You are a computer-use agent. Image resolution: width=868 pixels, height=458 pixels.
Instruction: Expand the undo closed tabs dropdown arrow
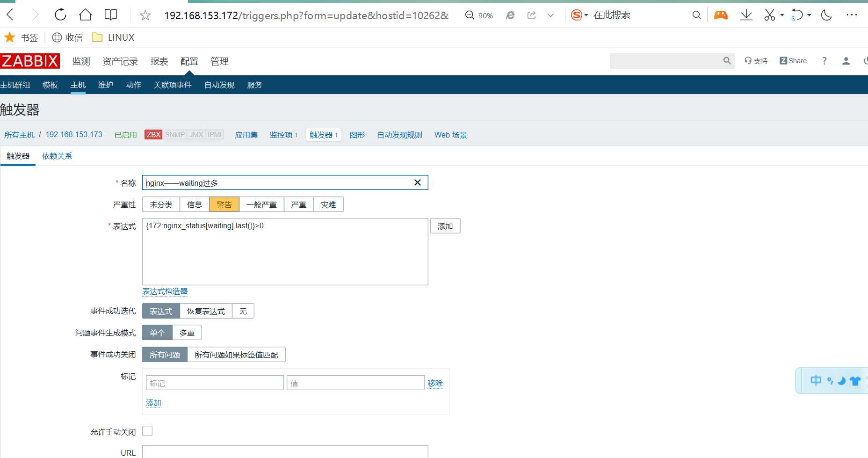point(809,15)
